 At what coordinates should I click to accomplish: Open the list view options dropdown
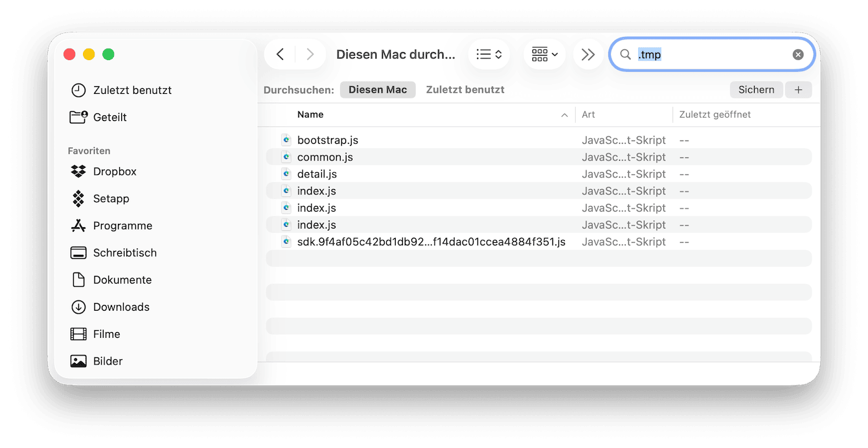coord(489,54)
